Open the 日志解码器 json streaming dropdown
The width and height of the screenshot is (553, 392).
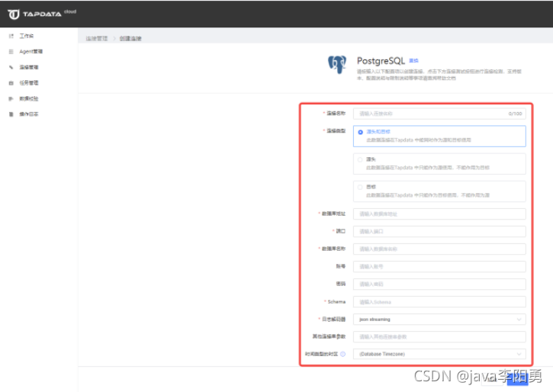[x=439, y=320]
